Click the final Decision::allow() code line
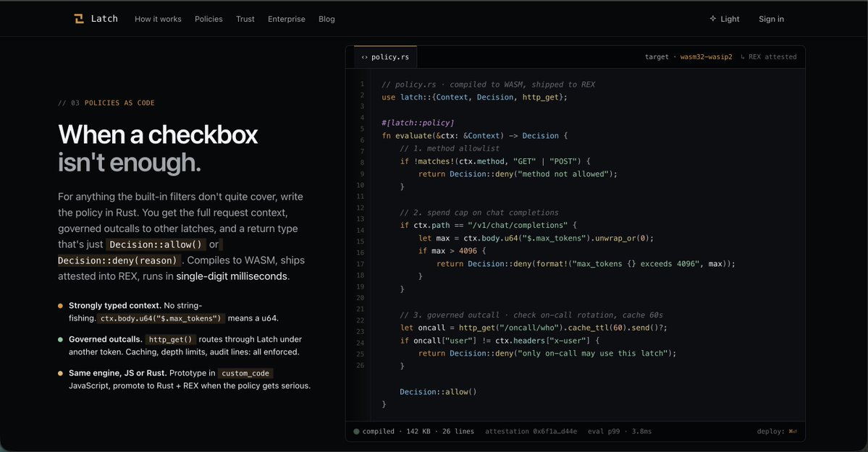The image size is (868, 452). click(x=438, y=392)
